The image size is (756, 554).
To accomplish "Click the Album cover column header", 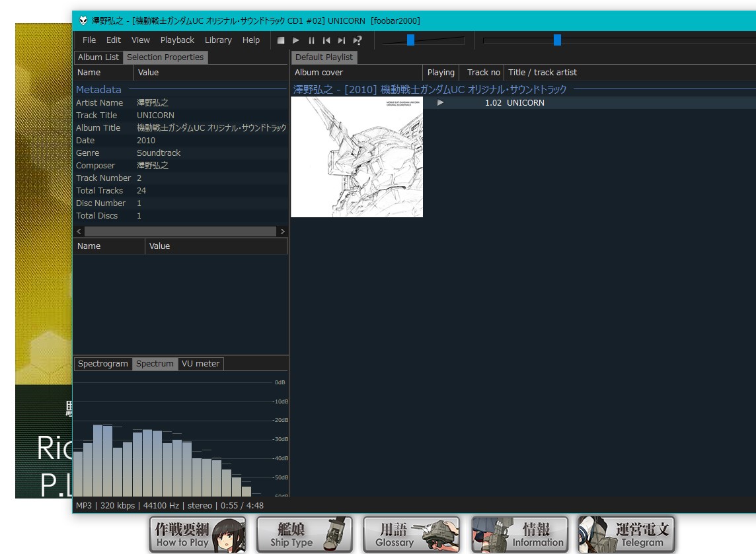I will coord(357,72).
